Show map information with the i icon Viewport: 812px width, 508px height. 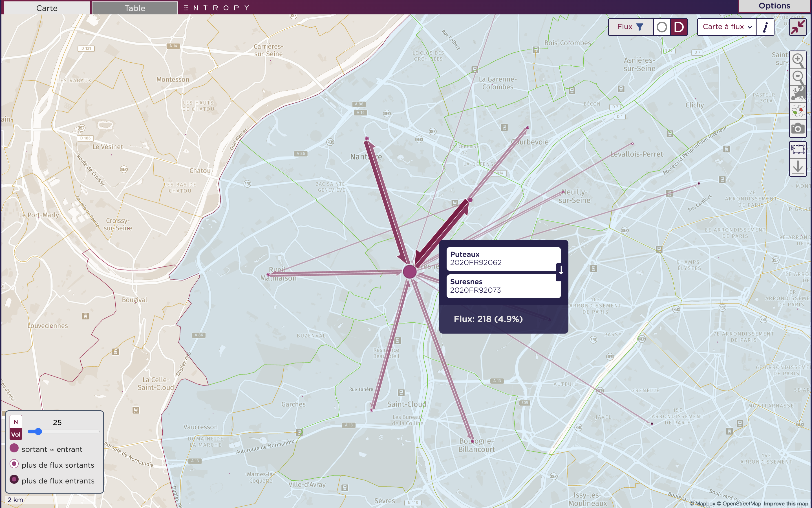pyautogui.click(x=765, y=27)
